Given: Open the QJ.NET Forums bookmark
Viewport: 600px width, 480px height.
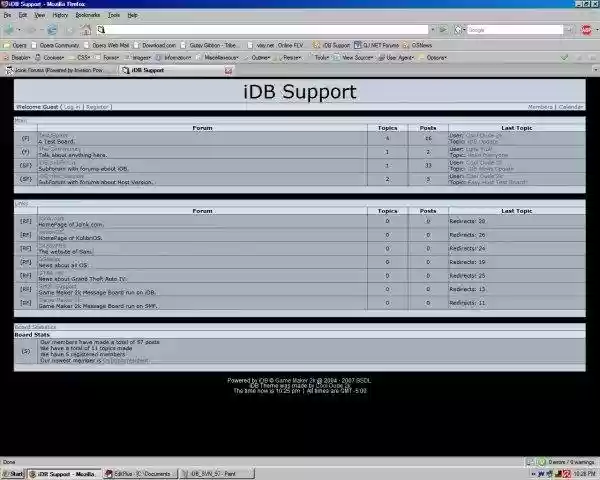Looking at the screenshot, I should [377, 45].
